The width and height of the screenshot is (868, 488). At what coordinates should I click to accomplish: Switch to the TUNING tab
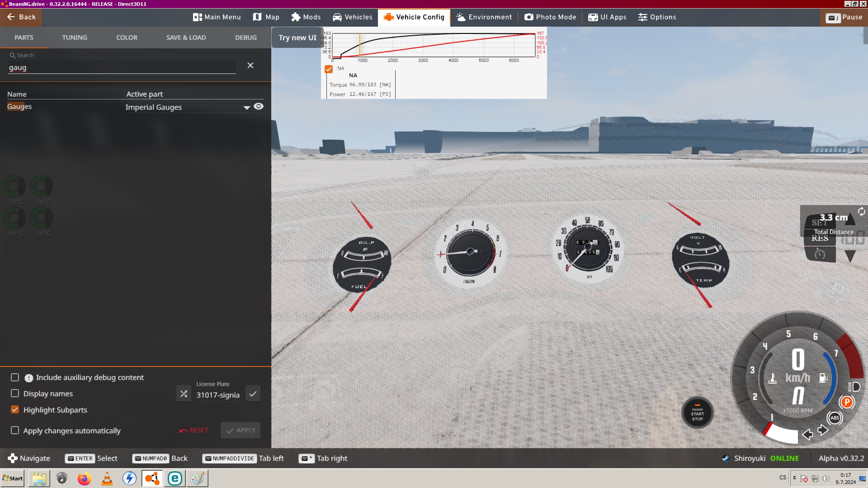75,38
